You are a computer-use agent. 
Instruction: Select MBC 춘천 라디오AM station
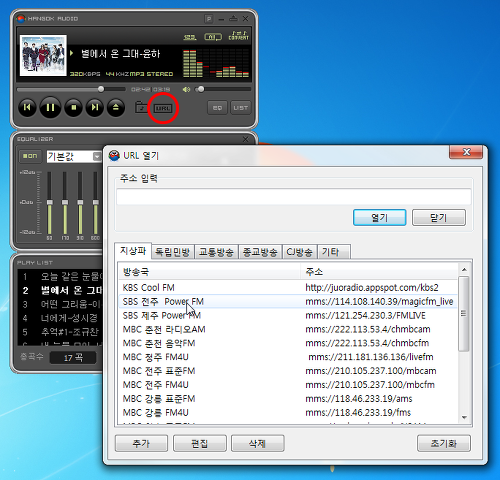pos(288,329)
